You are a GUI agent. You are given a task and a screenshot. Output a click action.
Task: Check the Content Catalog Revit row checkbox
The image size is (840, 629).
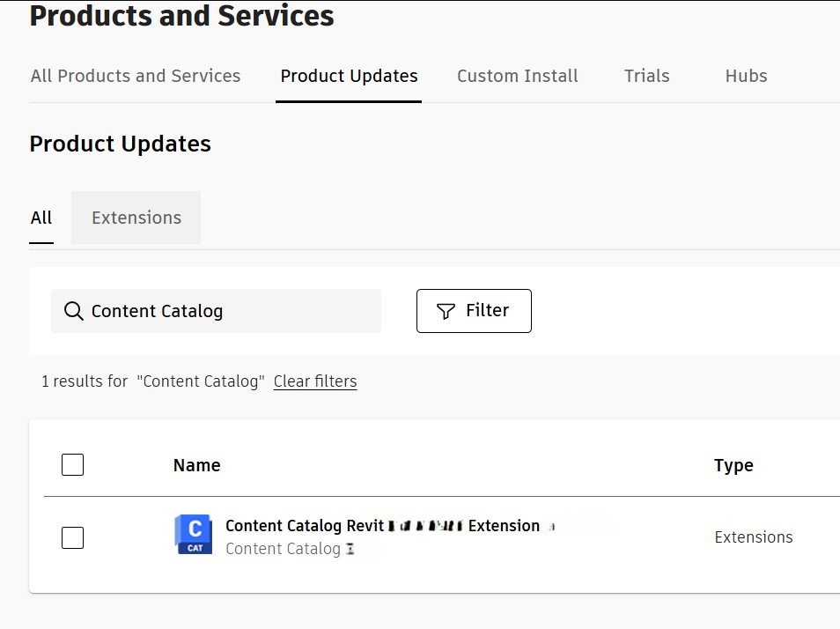[73, 537]
